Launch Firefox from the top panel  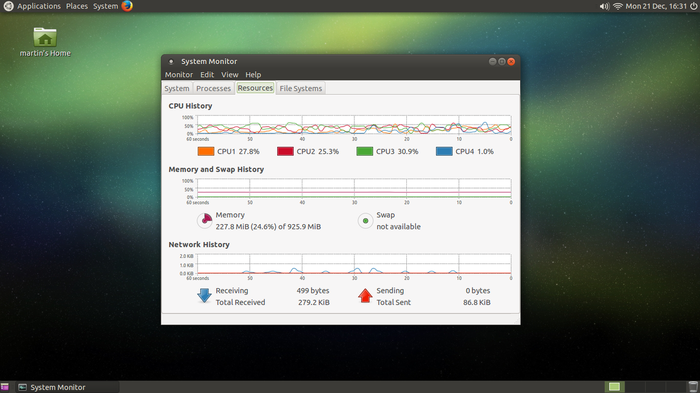(x=127, y=6)
